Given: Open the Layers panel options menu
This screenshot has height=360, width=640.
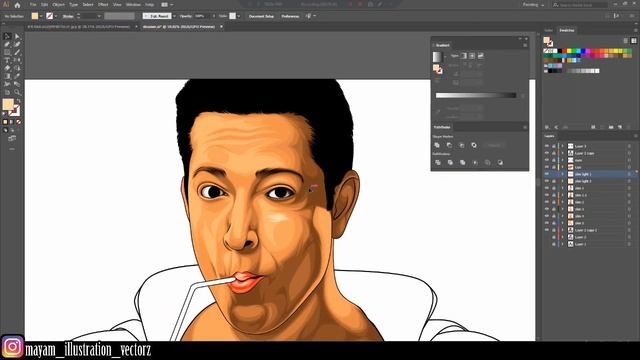Looking at the screenshot, I should click(636, 136).
